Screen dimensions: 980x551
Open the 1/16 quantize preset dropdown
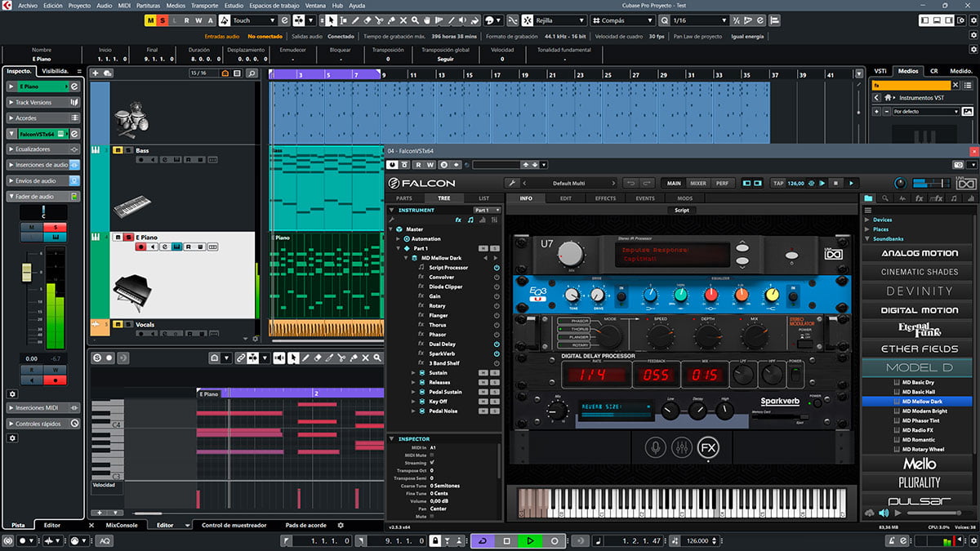coord(699,20)
